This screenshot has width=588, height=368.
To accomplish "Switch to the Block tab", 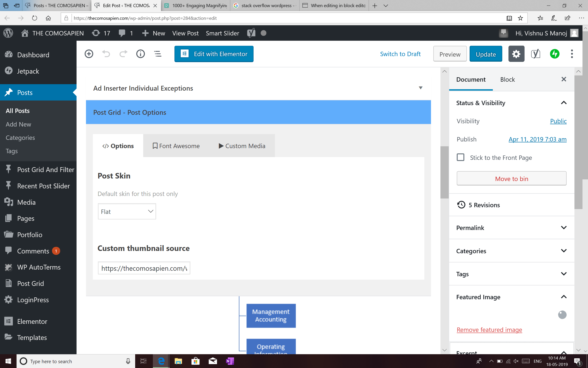I will tap(507, 79).
